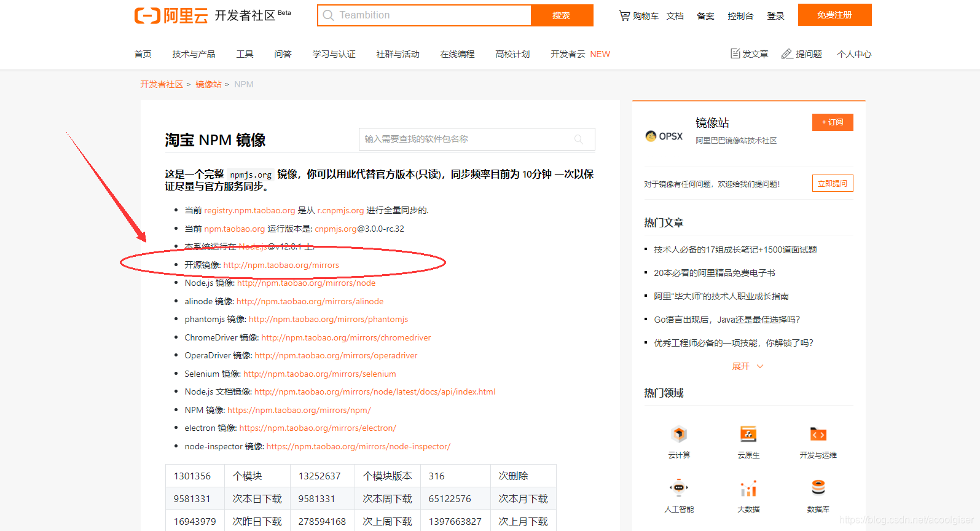Open the 文档 link
The height and width of the screenshot is (531, 980).
pos(675,16)
